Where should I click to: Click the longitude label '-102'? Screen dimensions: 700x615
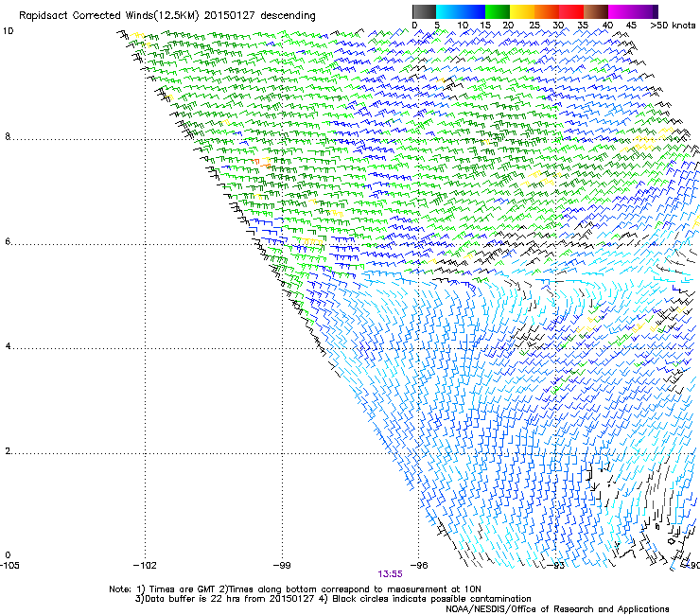pyautogui.click(x=145, y=566)
